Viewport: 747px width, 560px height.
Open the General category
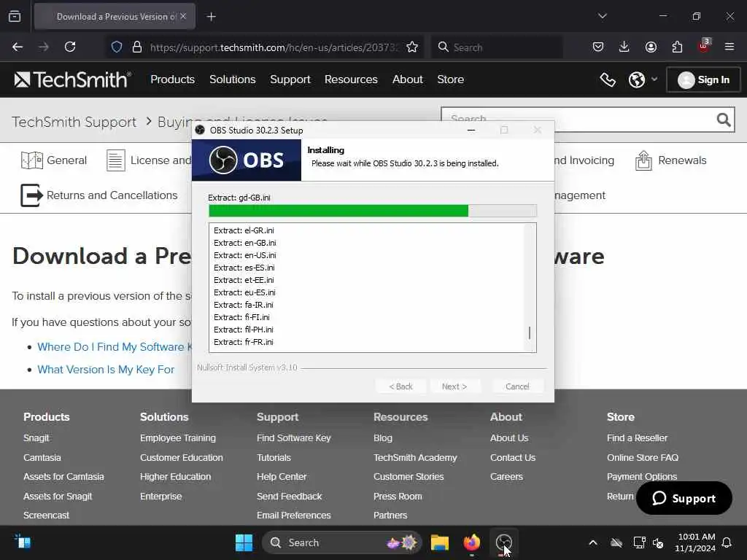[54, 160]
